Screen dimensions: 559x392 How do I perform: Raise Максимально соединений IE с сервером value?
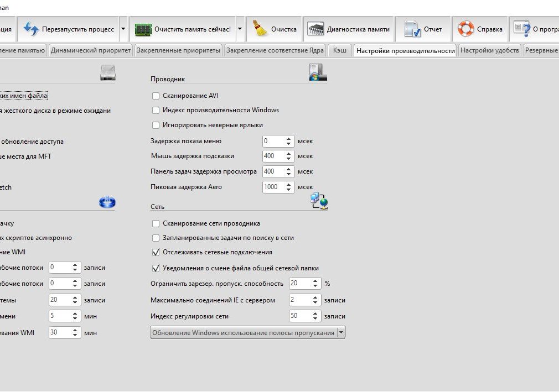point(315,298)
